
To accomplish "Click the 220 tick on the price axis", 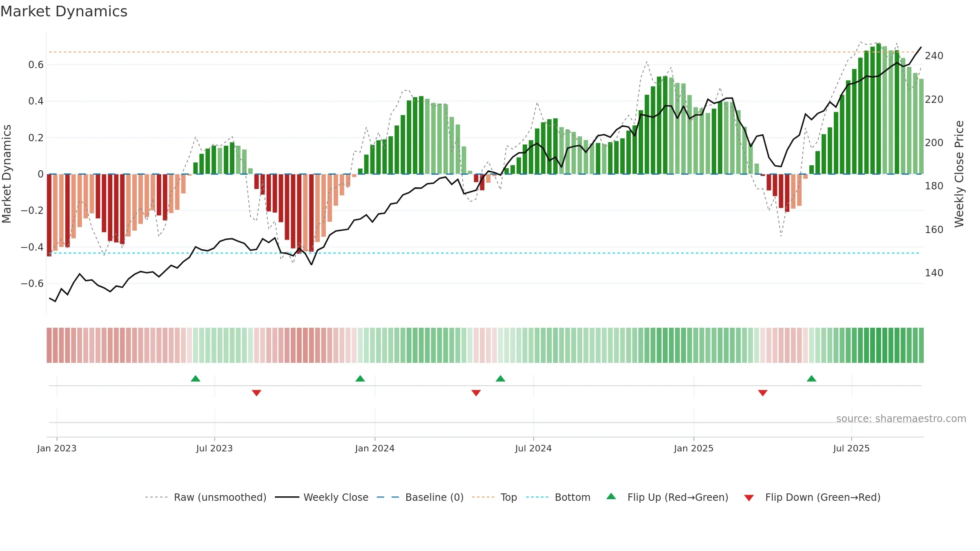I will coord(934,100).
